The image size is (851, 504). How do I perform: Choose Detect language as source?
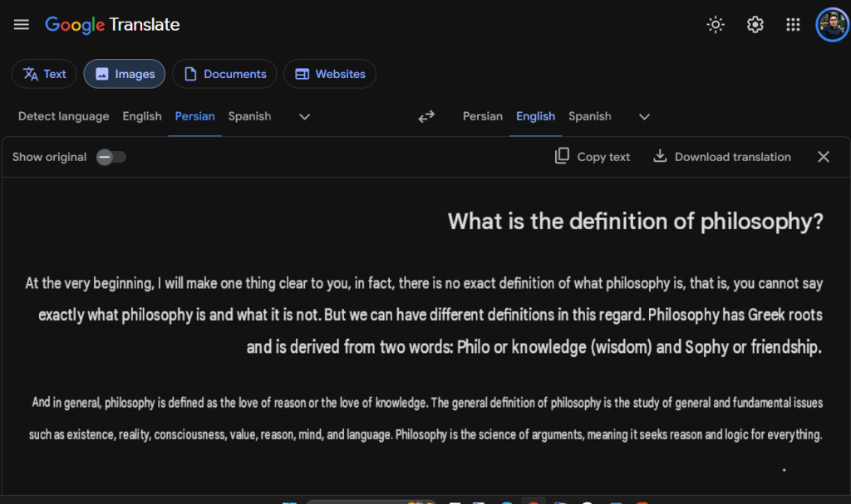(63, 116)
